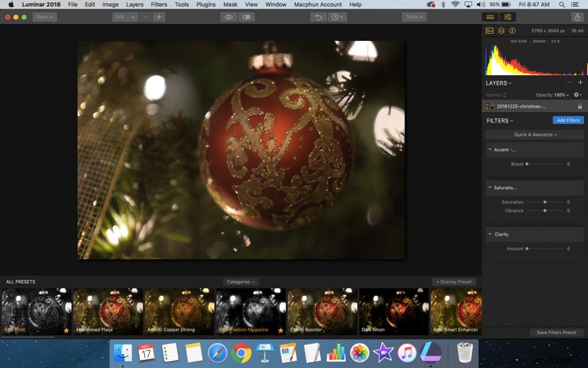Toggle the side panel sliders icon
The image size is (588, 368).
[x=507, y=17]
